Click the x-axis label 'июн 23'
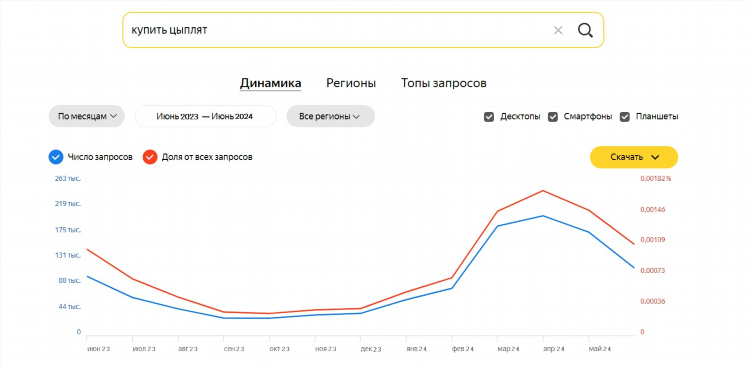This screenshot has height=366, width=750. click(x=98, y=349)
